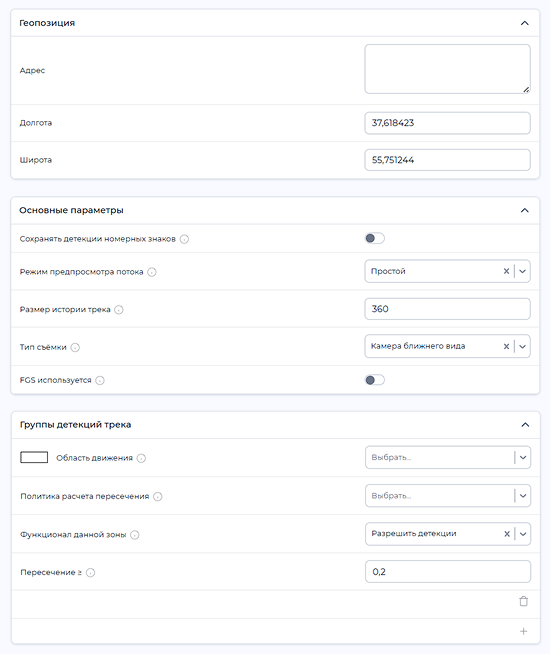Open info tooltip beside FGS используется
550x654 pixels.
(x=100, y=380)
